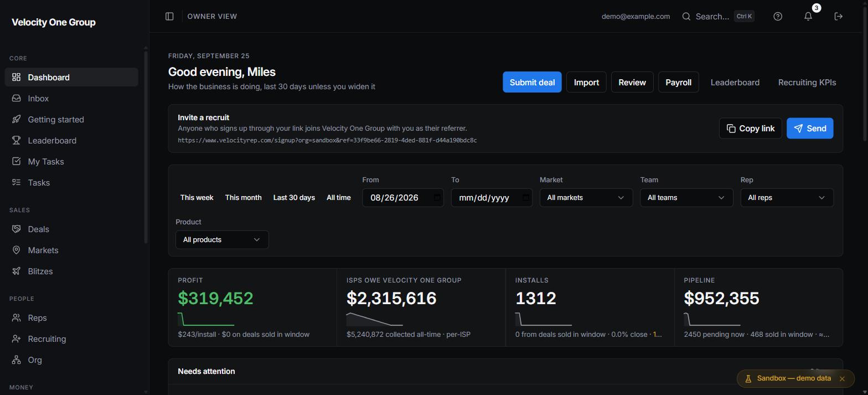Open the To date calendar picker

click(526, 197)
